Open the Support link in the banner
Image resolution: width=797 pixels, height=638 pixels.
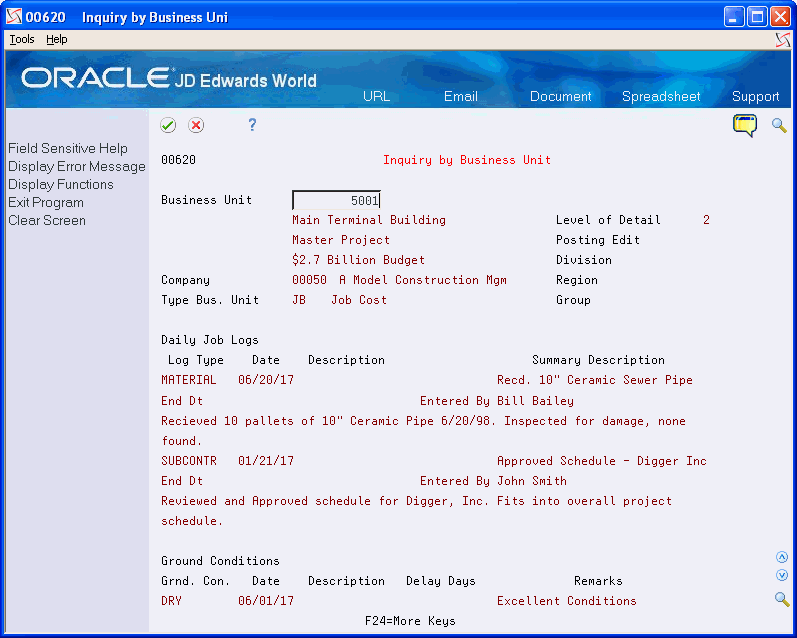click(755, 96)
